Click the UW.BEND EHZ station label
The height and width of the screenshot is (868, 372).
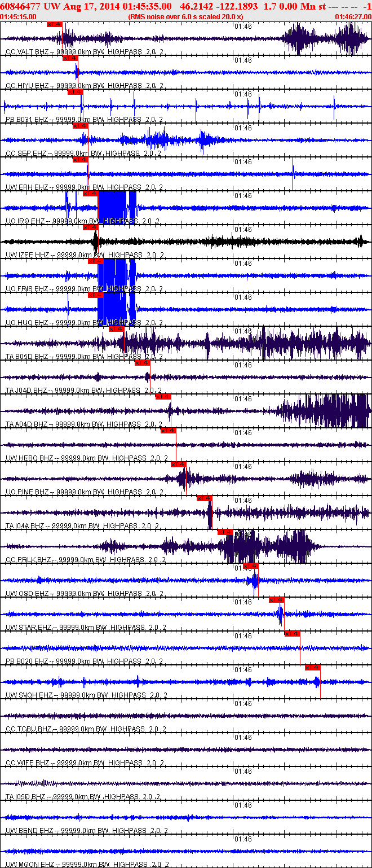[29, 831]
